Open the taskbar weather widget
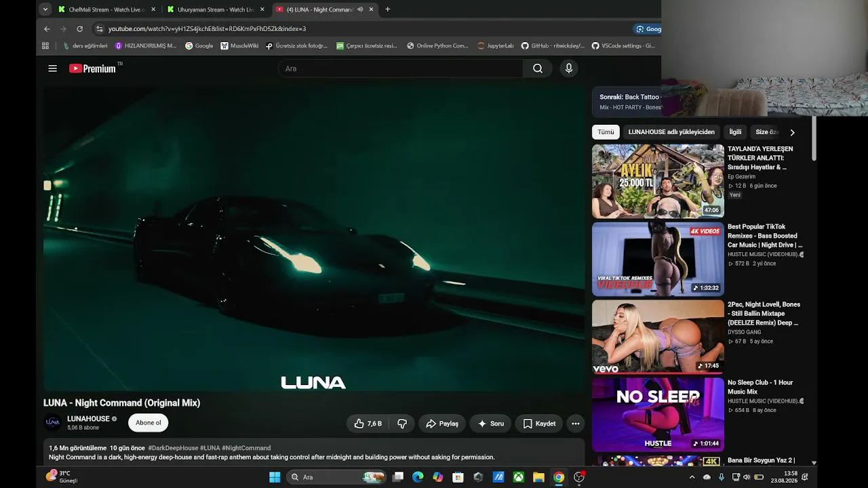Image resolution: width=868 pixels, height=488 pixels. pos(62,477)
